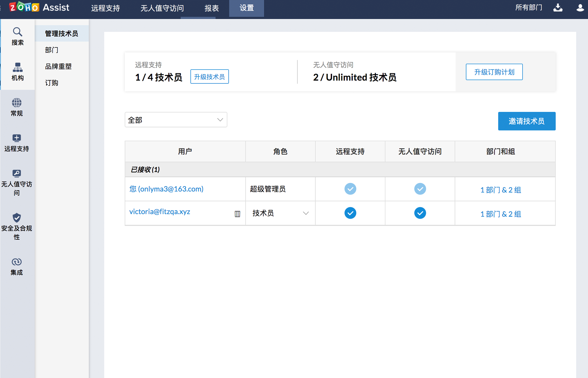Open Unattended Access sidebar icon
Image resolution: width=588 pixels, height=378 pixels.
(17, 173)
